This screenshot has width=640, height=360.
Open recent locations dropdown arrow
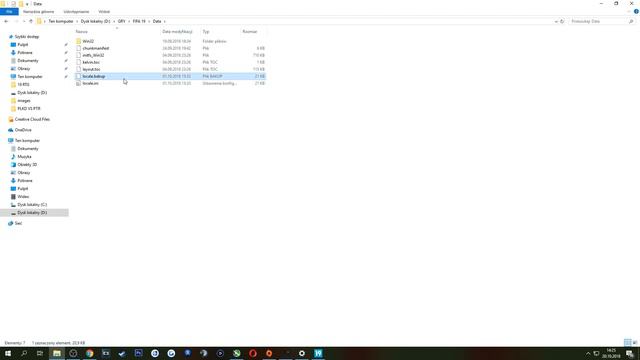point(24,21)
